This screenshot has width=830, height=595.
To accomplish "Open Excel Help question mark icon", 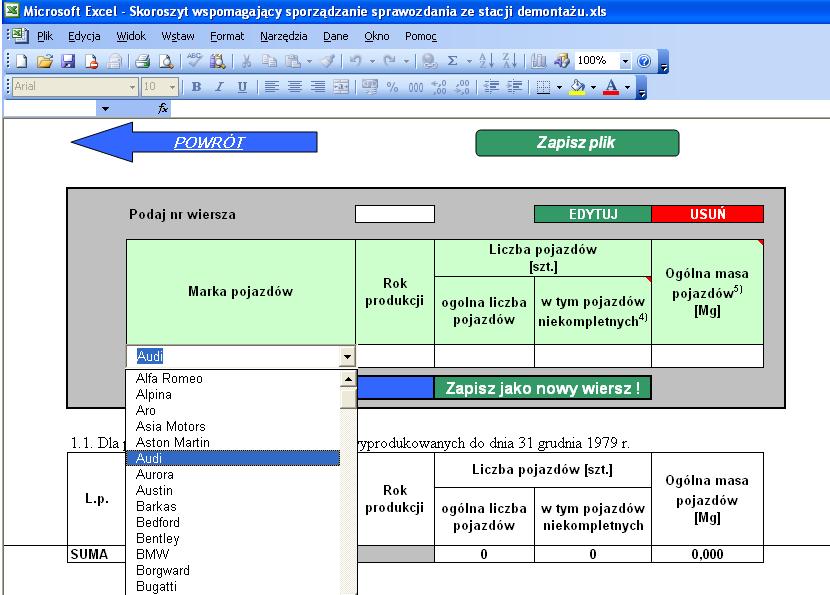I will pos(644,61).
